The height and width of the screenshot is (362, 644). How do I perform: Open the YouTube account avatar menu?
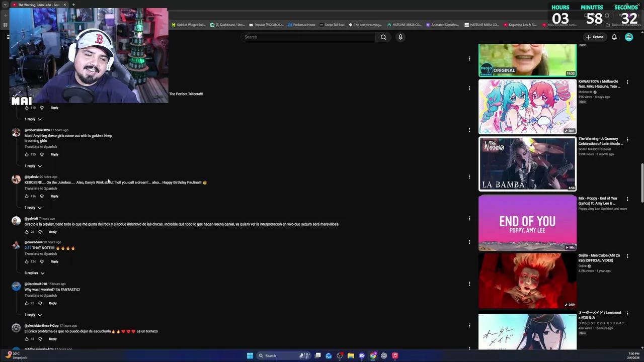click(629, 37)
